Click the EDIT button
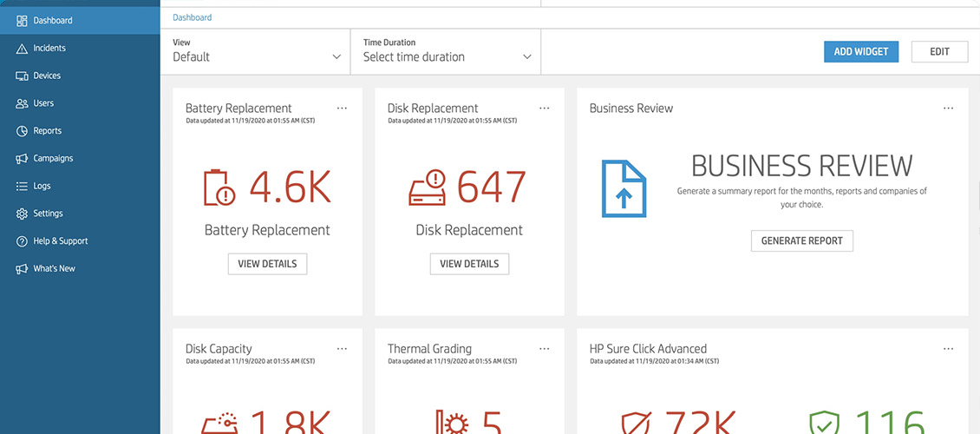This screenshot has height=434, width=980. 939,52
